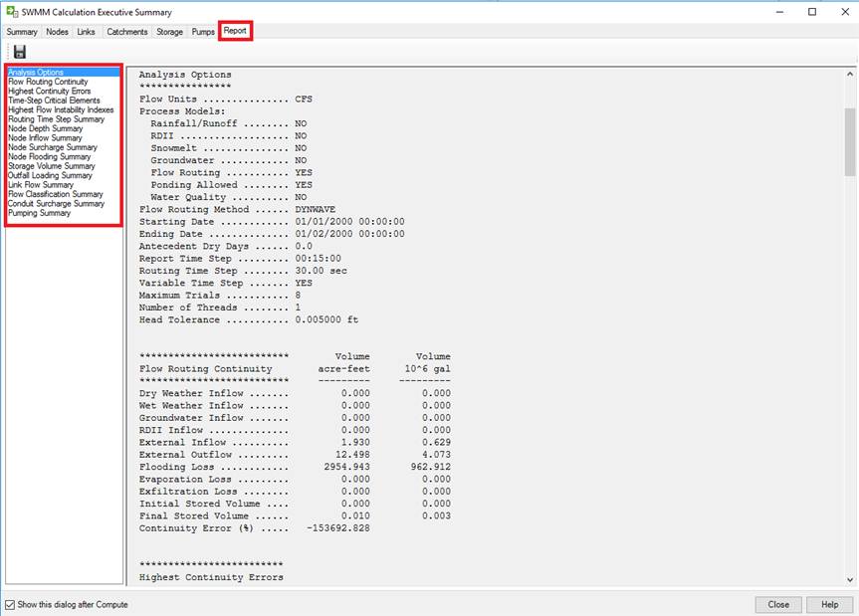Select the Links tab
The height and width of the screenshot is (616, 859).
(86, 31)
